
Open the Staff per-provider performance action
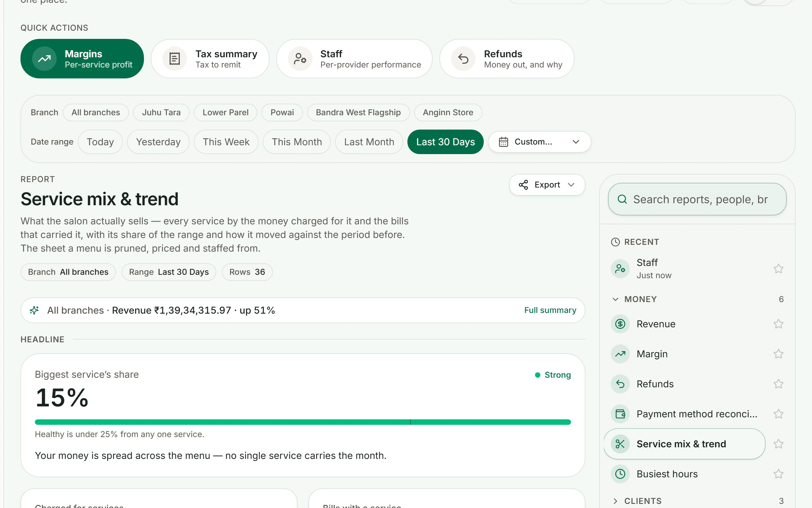point(354,59)
